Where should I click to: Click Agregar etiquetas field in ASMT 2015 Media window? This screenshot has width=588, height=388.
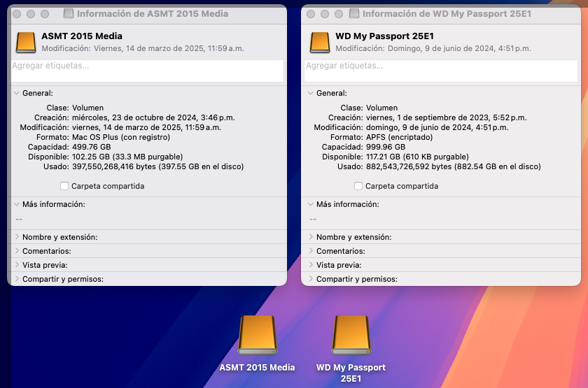[148, 71]
